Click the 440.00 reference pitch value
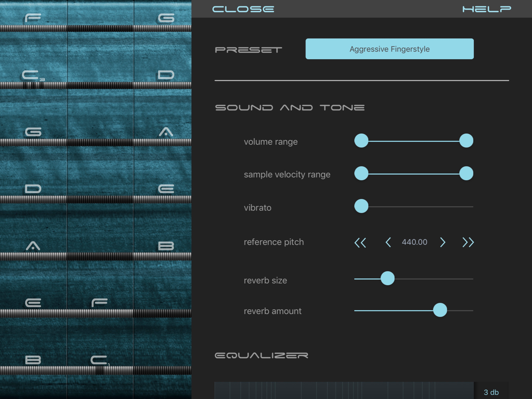532x399 pixels. point(414,242)
